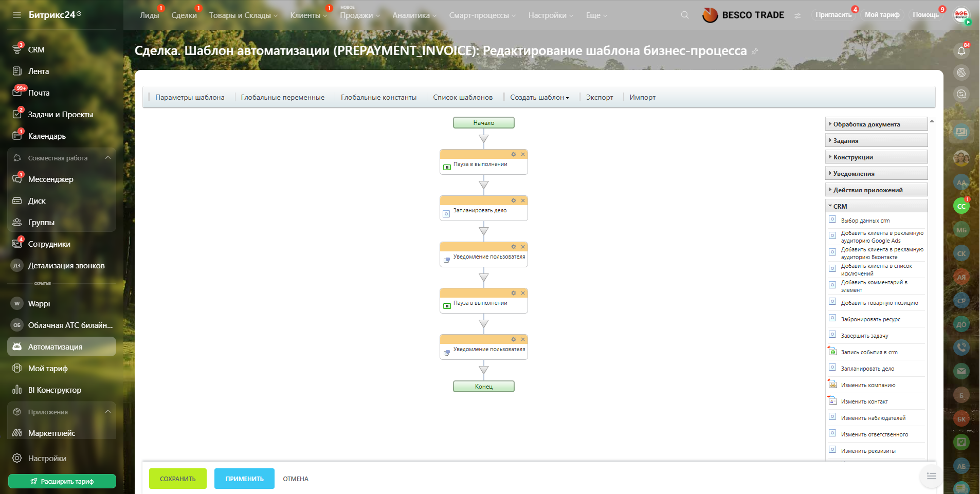The width and height of the screenshot is (980, 494).
Task: Open Автоматизация in the left sidebar
Action: [x=55, y=347]
